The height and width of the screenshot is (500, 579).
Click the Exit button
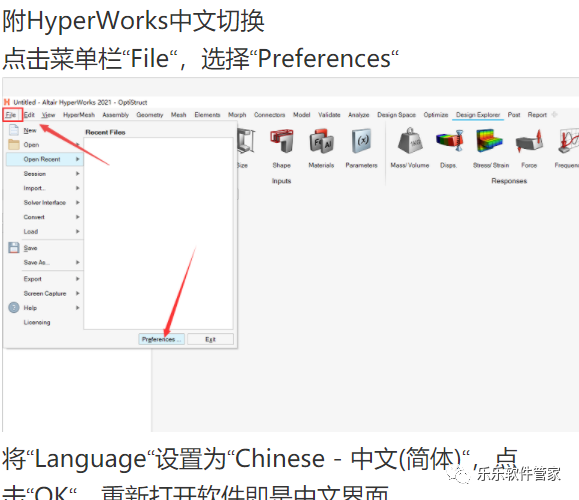click(x=210, y=339)
